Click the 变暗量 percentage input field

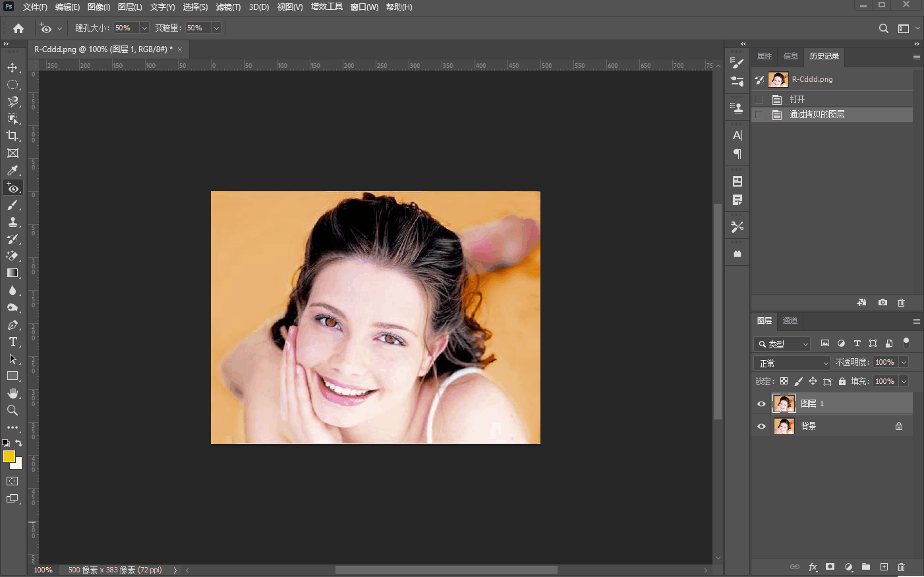(197, 28)
